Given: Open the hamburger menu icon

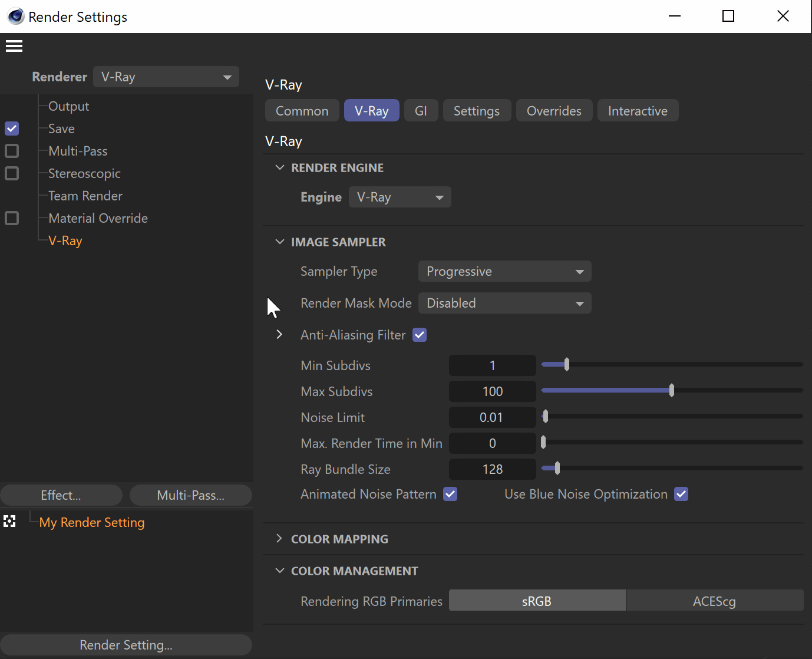Looking at the screenshot, I should (14, 46).
